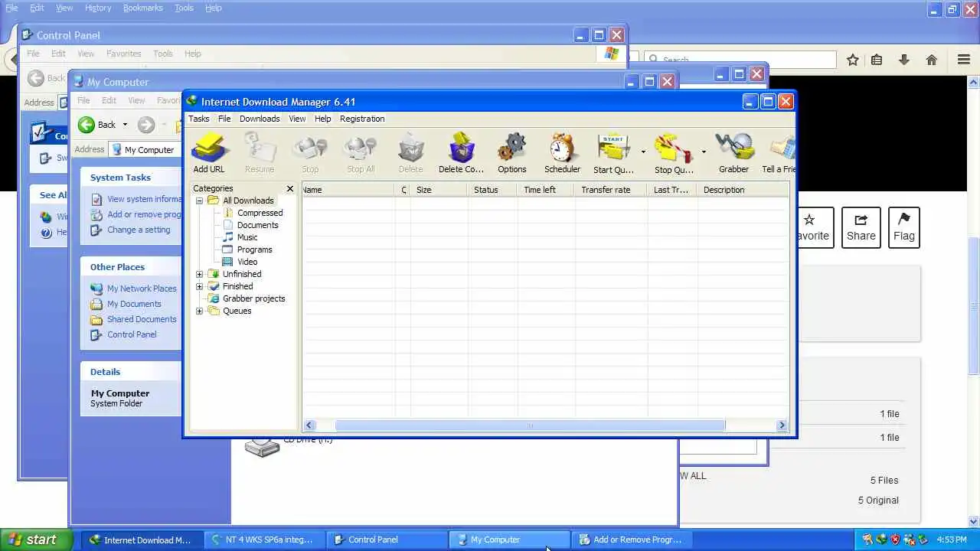
Task: Click the Add URL toolbar icon
Action: click(209, 153)
